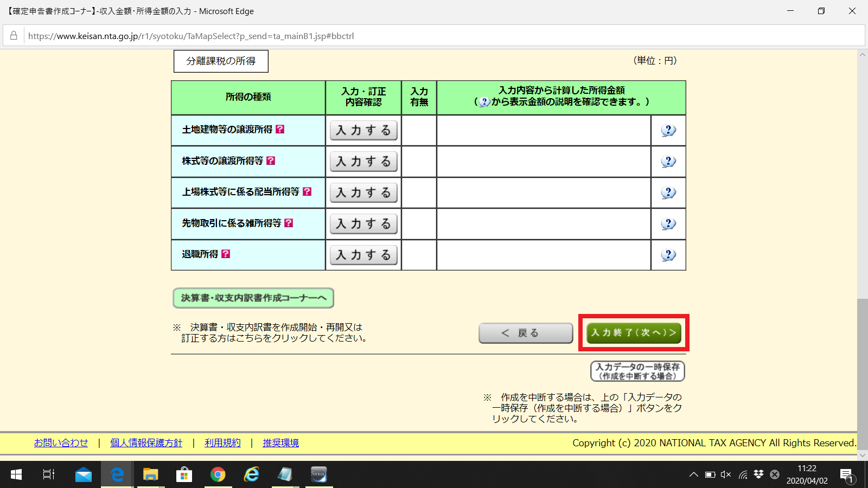Screen dimensions: 868x488
Task: Click the question bubble in the top income row
Action: pos(668,130)
